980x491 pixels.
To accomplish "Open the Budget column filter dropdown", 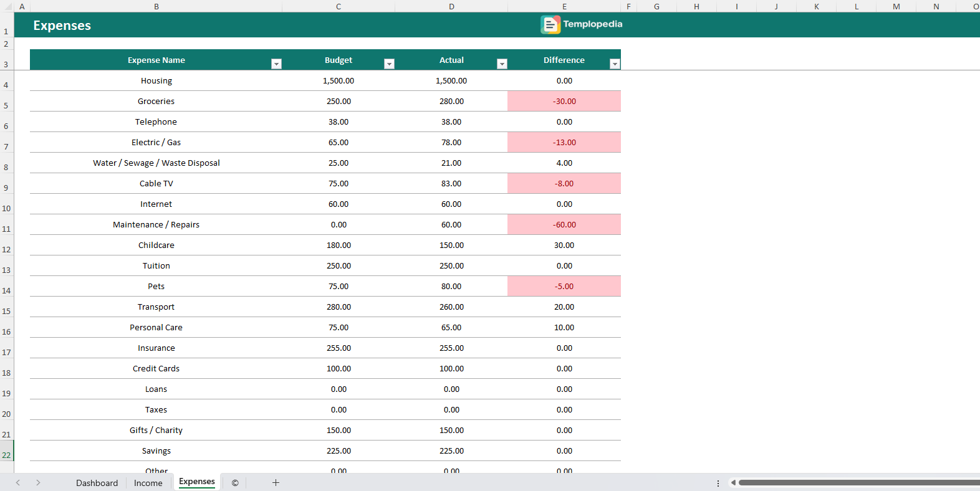I will point(389,64).
